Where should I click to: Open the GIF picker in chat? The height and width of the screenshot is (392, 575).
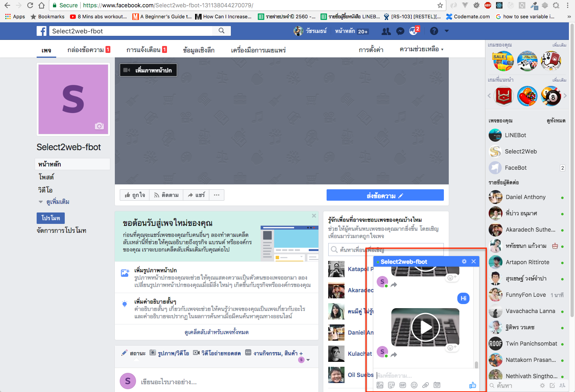point(403,385)
